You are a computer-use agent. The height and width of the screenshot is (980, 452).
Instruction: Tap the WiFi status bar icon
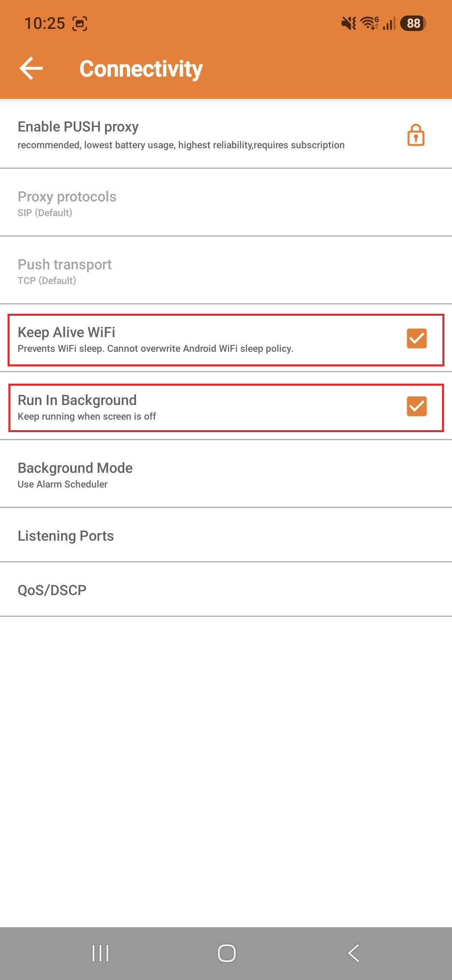click(x=370, y=23)
